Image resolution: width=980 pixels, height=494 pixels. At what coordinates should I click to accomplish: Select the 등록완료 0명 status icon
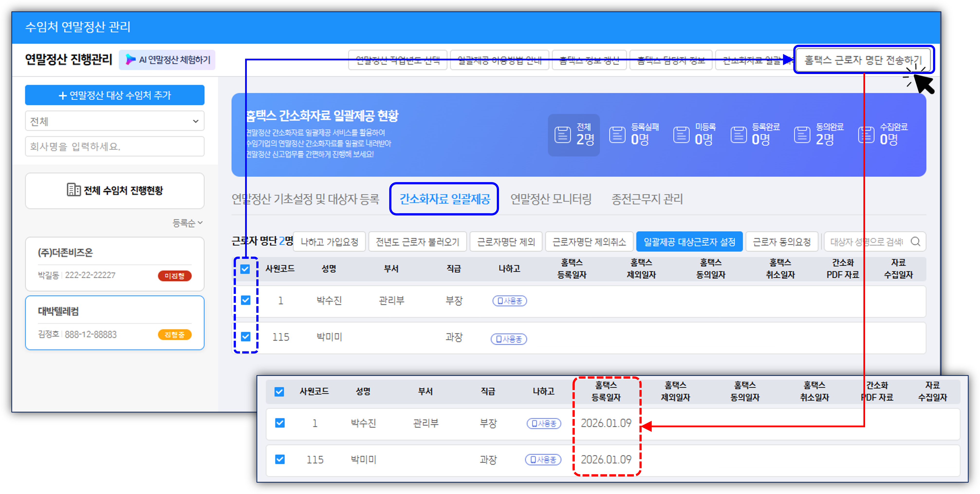[x=739, y=135]
